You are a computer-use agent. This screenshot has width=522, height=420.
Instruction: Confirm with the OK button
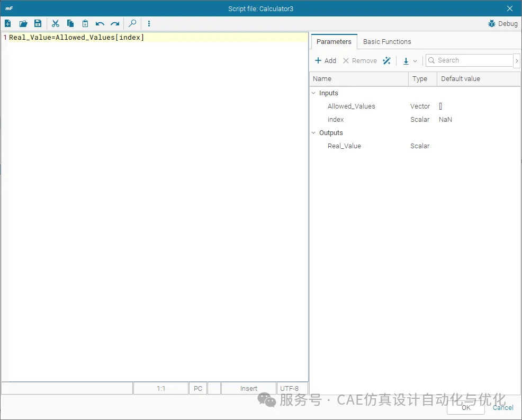point(466,408)
